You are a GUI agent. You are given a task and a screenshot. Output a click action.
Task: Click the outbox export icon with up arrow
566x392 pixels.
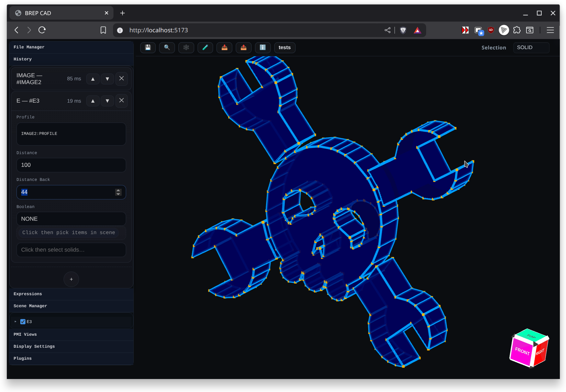click(x=244, y=47)
